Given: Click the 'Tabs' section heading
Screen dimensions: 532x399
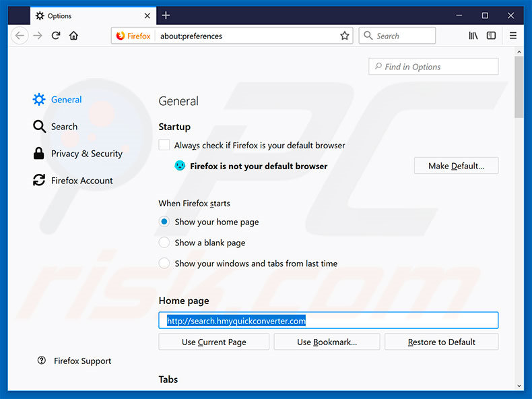Looking at the screenshot, I should [168, 379].
